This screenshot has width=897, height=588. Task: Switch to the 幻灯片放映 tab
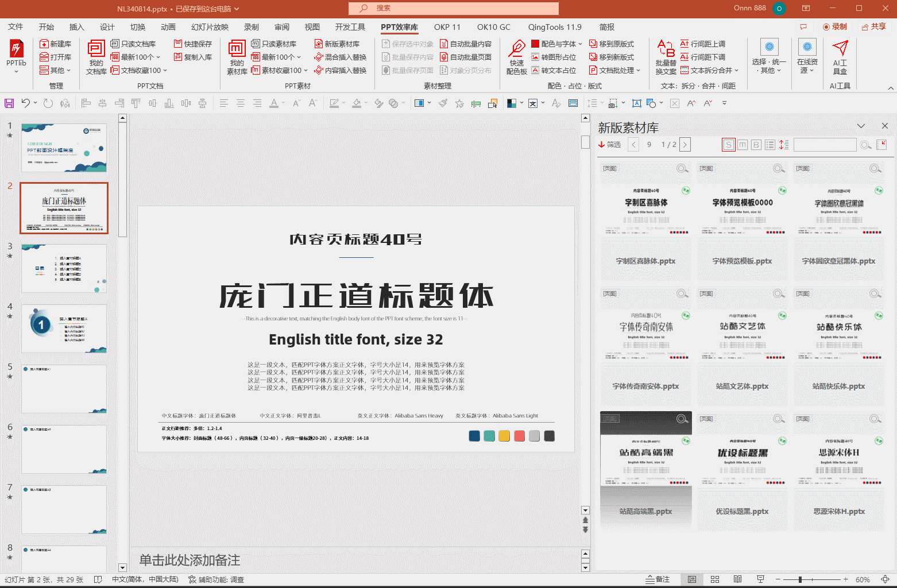210,27
